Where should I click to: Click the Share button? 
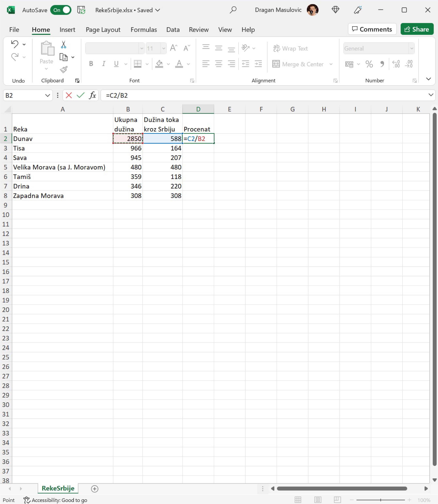click(x=417, y=29)
